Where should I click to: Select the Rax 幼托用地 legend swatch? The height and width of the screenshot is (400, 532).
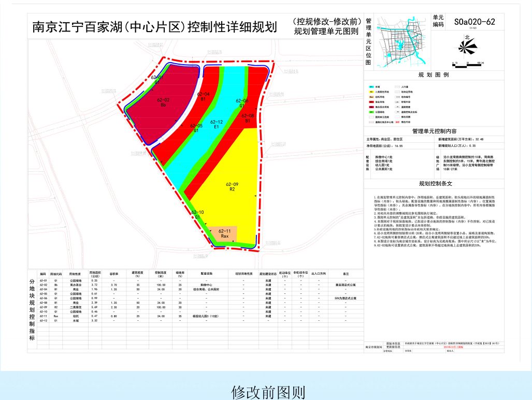371,97
